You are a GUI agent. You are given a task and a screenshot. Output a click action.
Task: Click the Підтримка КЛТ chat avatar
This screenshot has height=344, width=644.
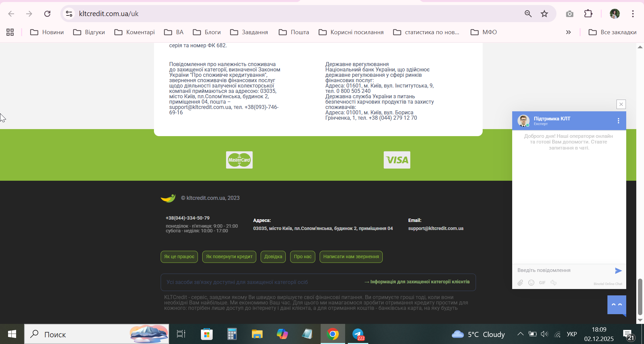click(523, 121)
